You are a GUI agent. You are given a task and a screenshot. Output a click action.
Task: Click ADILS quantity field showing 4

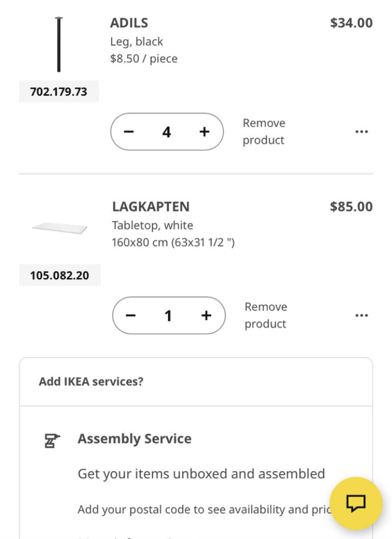point(166,132)
